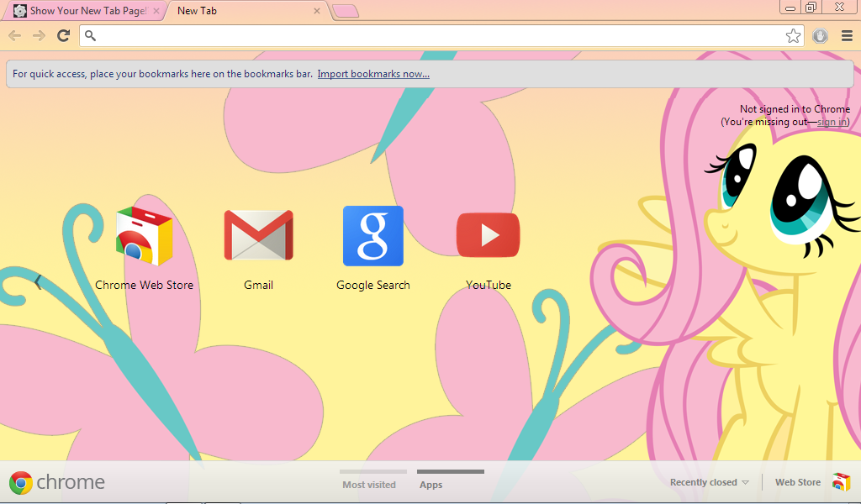Click the 'Not signed in to Chrome' text
This screenshot has height=504, width=861.
click(x=795, y=109)
